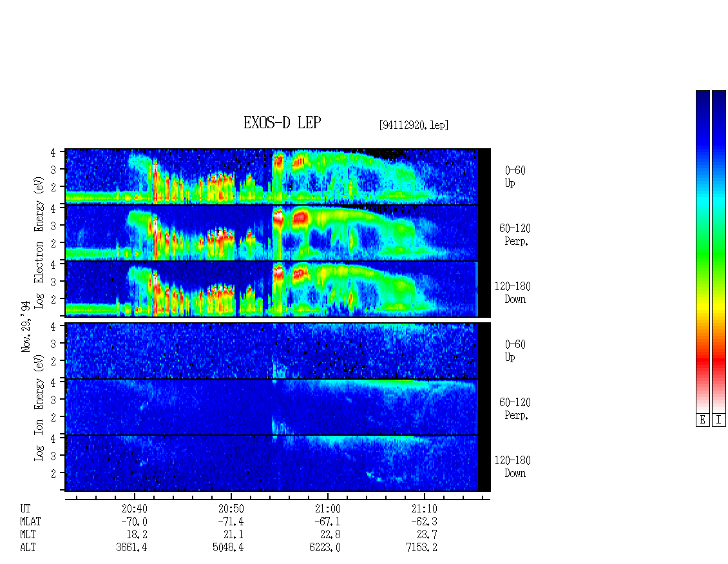Select the MLT value 18.2

tap(137, 535)
